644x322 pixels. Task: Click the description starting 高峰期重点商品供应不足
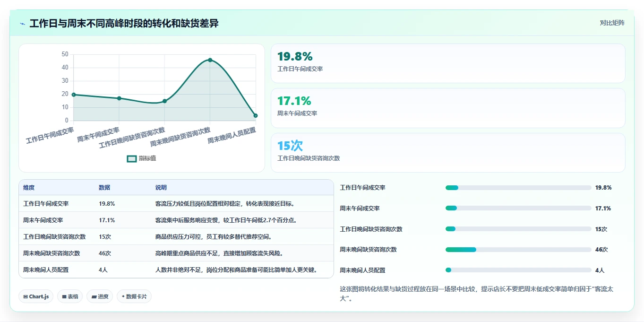click(219, 253)
